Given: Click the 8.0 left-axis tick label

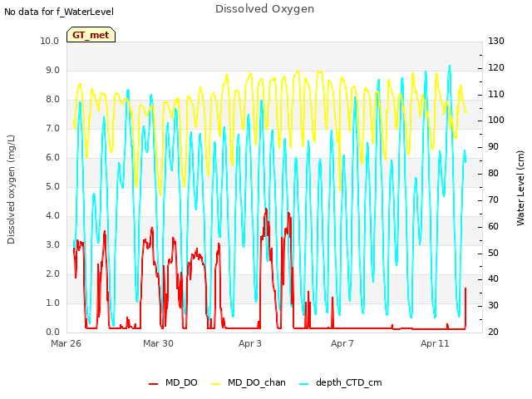Looking at the screenshot, I should pos(52,100).
